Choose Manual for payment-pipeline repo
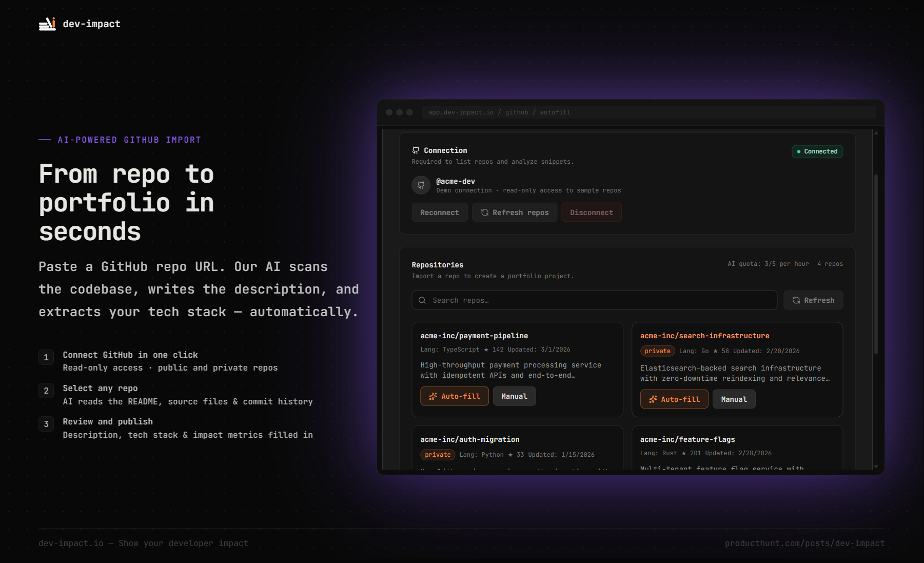924x563 pixels. tap(515, 396)
